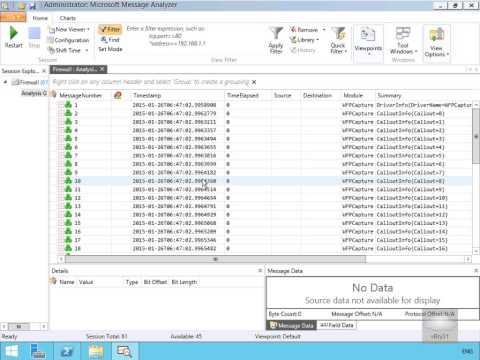Open filter History
Screen dimensions: 480x360
303,50
